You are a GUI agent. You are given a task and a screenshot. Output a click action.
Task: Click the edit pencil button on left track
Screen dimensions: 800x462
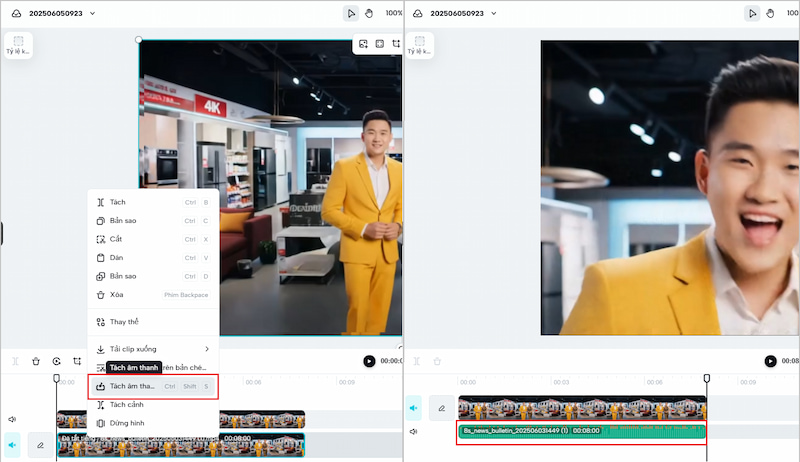click(x=40, y=445)
